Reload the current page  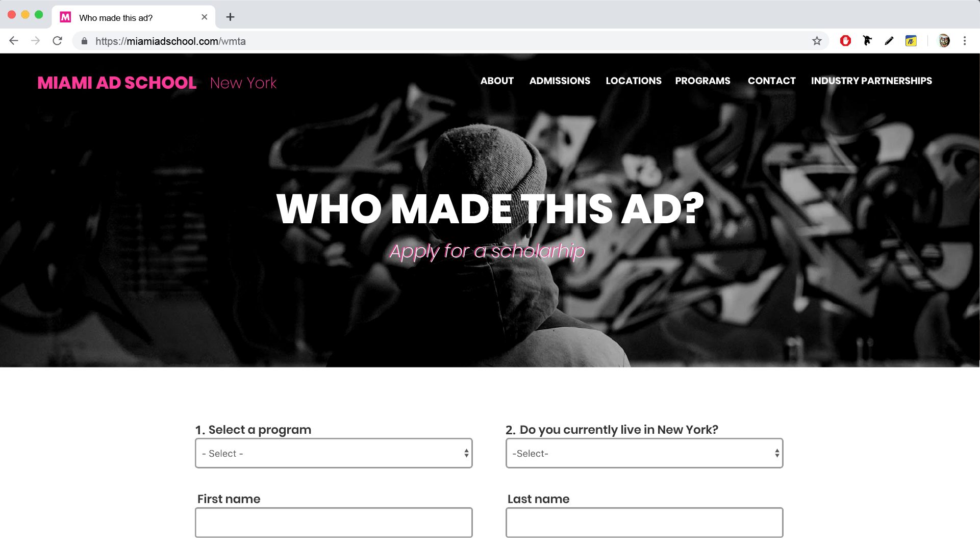coord(57,41)
